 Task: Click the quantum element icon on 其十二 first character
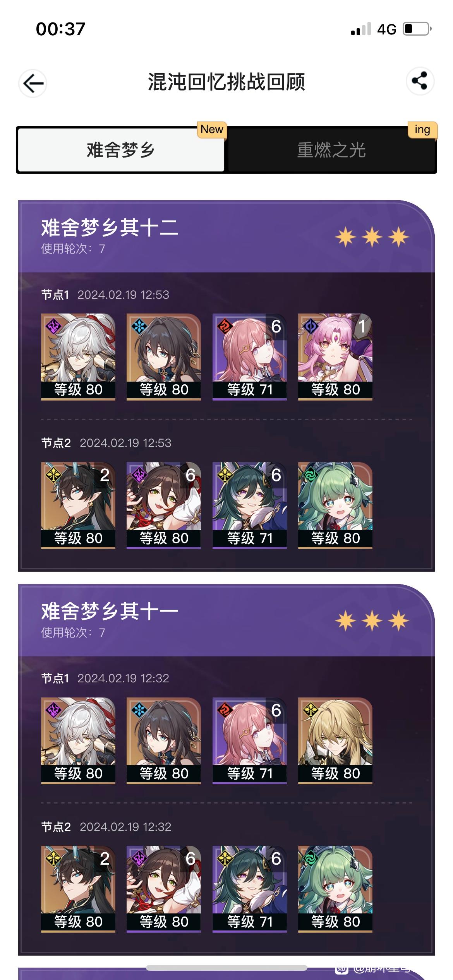click(53, 326)
